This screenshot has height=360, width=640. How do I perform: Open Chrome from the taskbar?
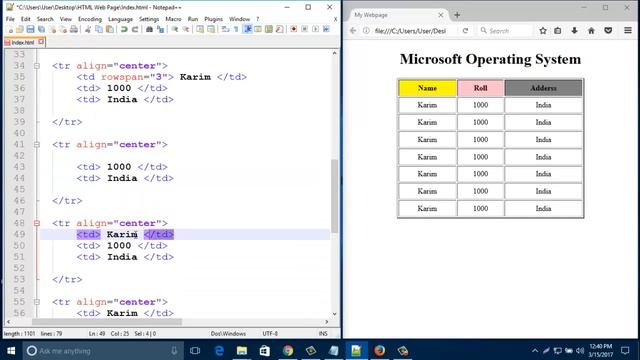(x=288, y=351)
